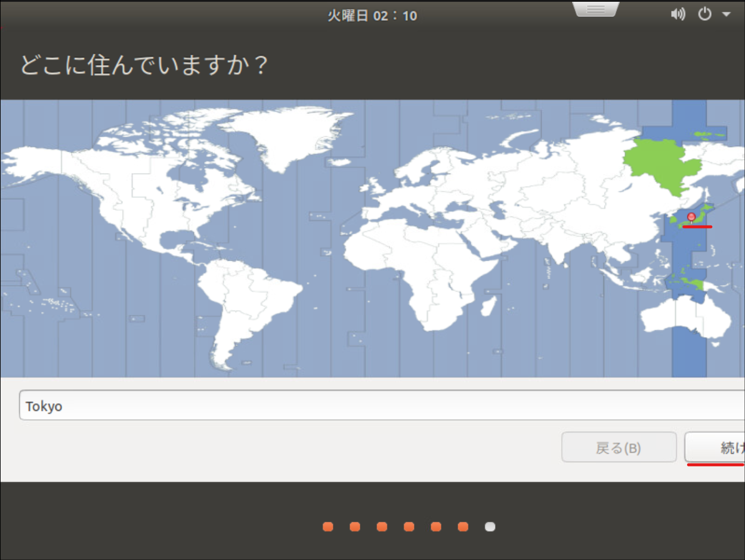Open the power icon menu
This screenshot has height=560, width=745.
705,14
